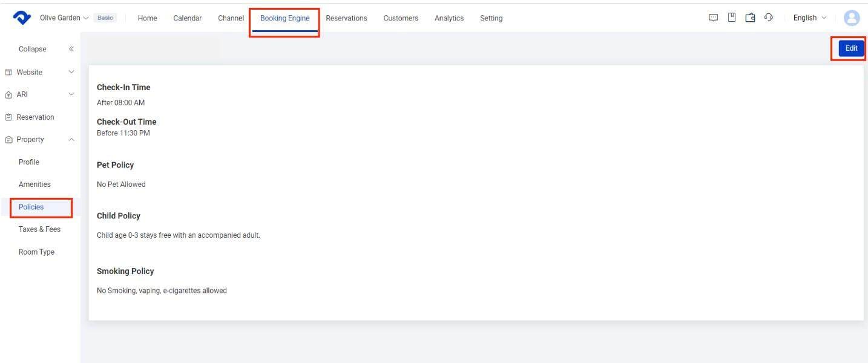Viewport: 868px width, 363px height.
Task: Click the double-chevron collapse sidebar icon
Action: pos(71,49)
